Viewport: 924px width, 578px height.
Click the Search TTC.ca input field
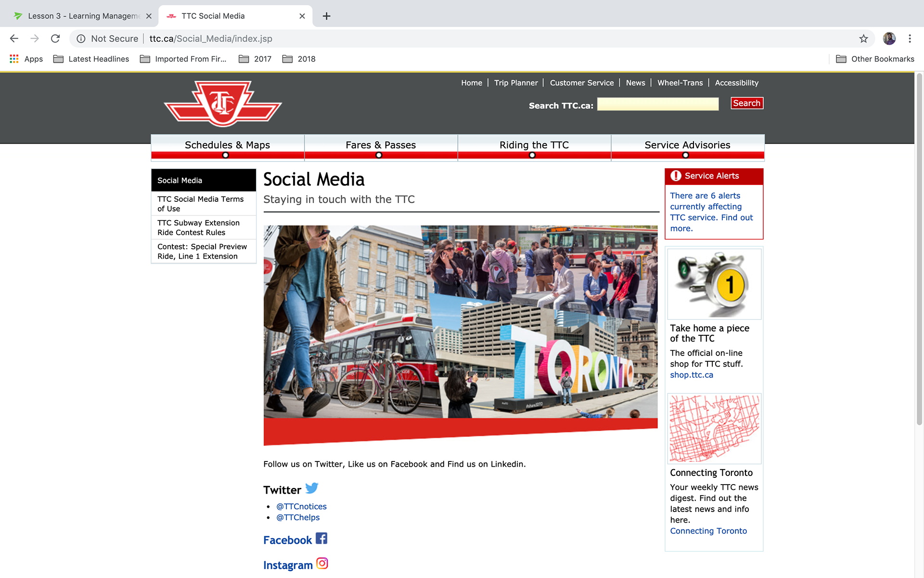(657, 104)
